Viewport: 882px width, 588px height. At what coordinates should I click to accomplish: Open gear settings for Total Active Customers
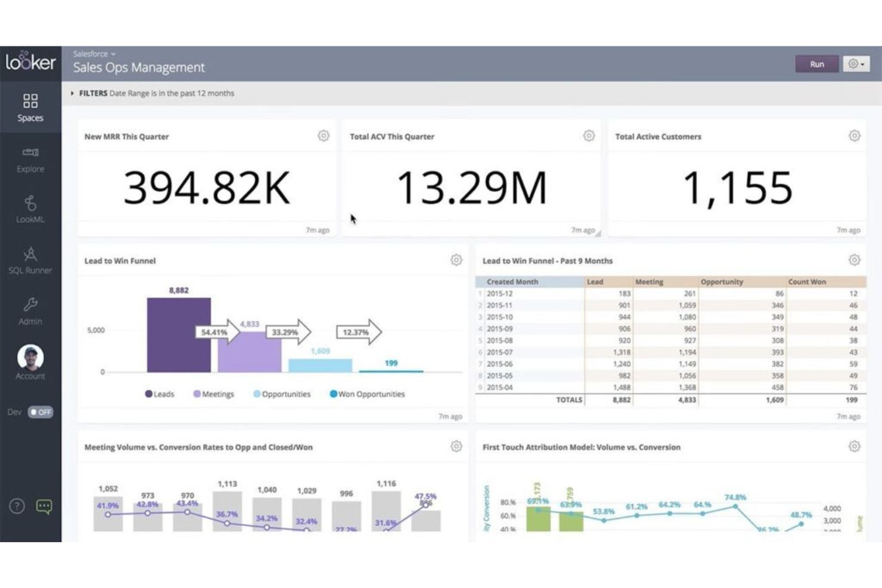pos(855,136)
